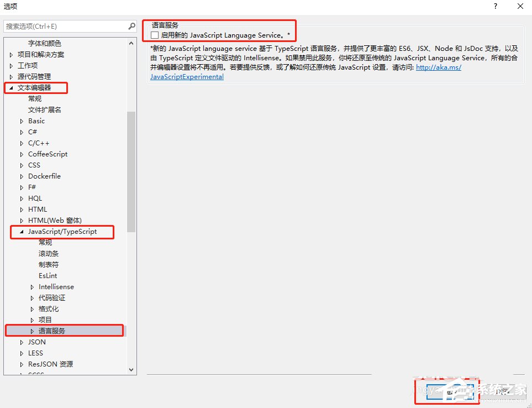Image resolution: width=532 pixels, height=408 pixels.
Task: Open the JavaScriptExperimental hyperlink
Action: coord(186,77)
